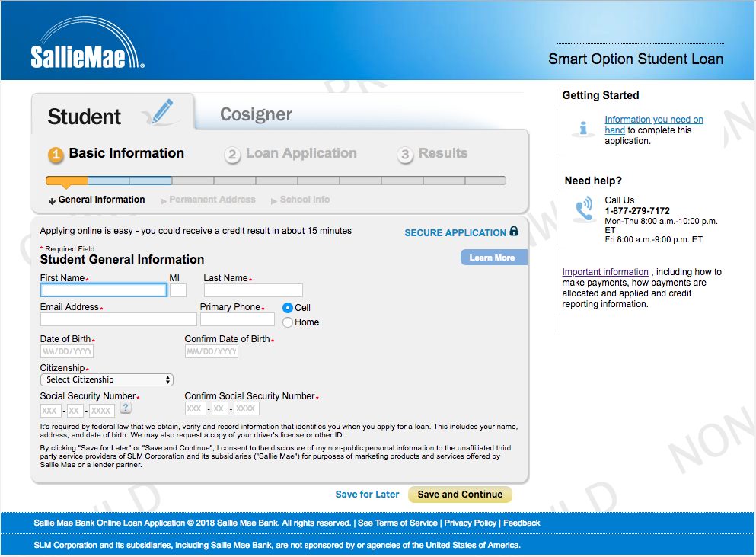Click the Need help? heading
This screenshot has height=557, width=756.
[x=593, y=181]
